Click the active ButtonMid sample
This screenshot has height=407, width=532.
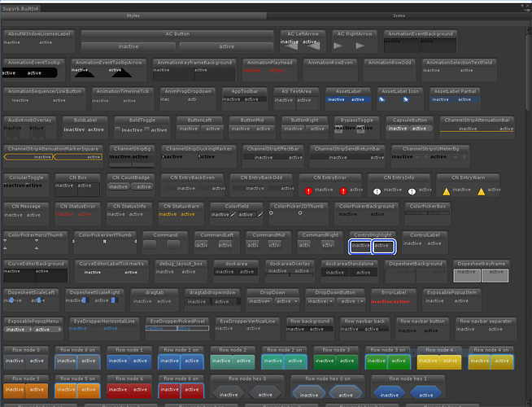pyautogui.click(x=264, y=129)
